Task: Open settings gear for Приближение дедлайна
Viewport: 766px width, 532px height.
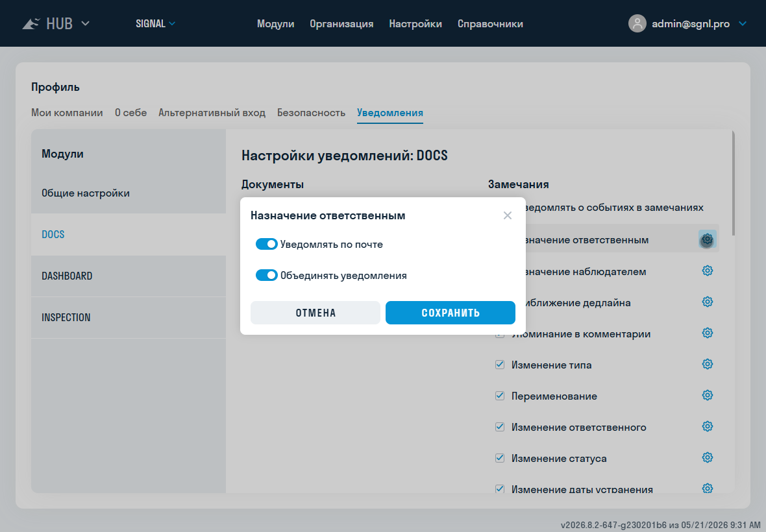Action: point(708,302)
